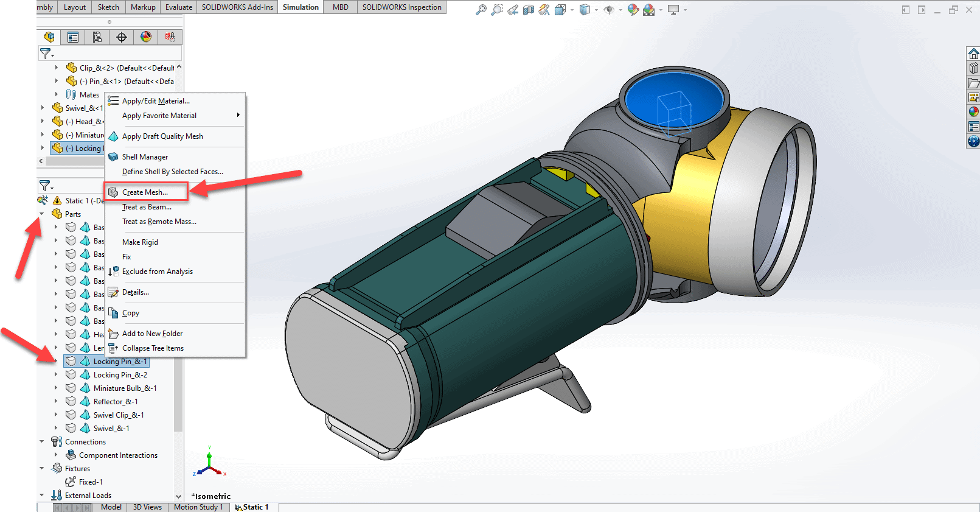The height and width of the screenshot is (512, 980).
Task: Expand the Mates tree node
Action: (x=57, y=94)
